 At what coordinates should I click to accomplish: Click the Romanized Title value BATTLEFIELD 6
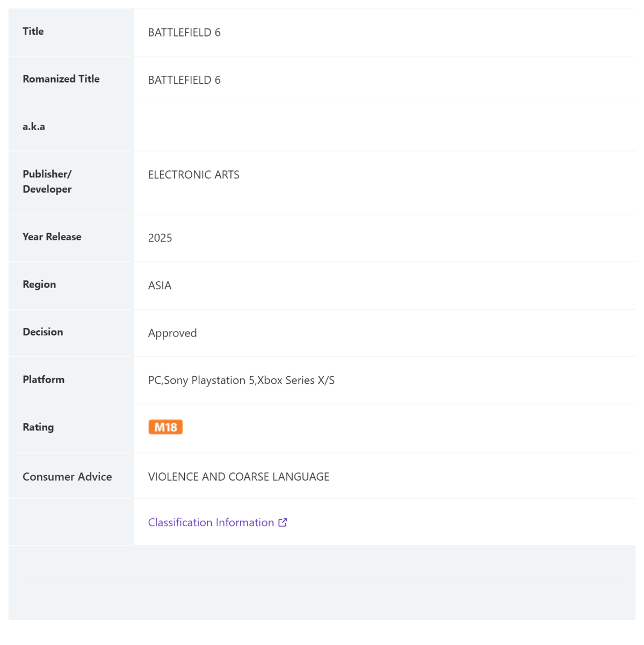coord(184,80)
